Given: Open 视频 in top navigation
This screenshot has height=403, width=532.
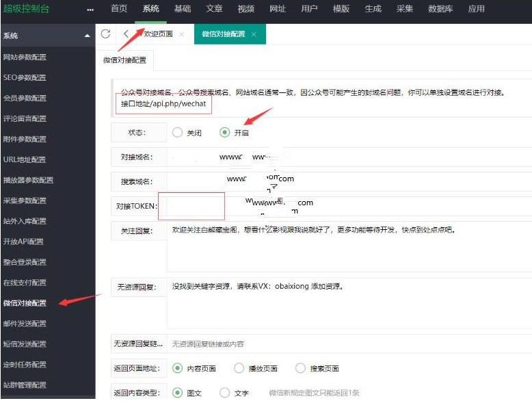Looking at the screenshot, I should click(x=246, y=9).
